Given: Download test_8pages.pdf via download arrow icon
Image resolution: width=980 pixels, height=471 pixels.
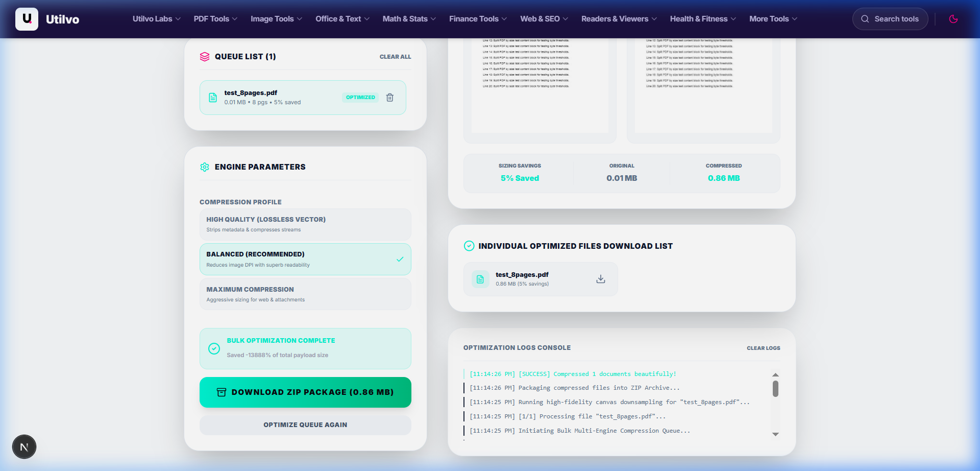Looking at the screenshot, I should 601,279.
